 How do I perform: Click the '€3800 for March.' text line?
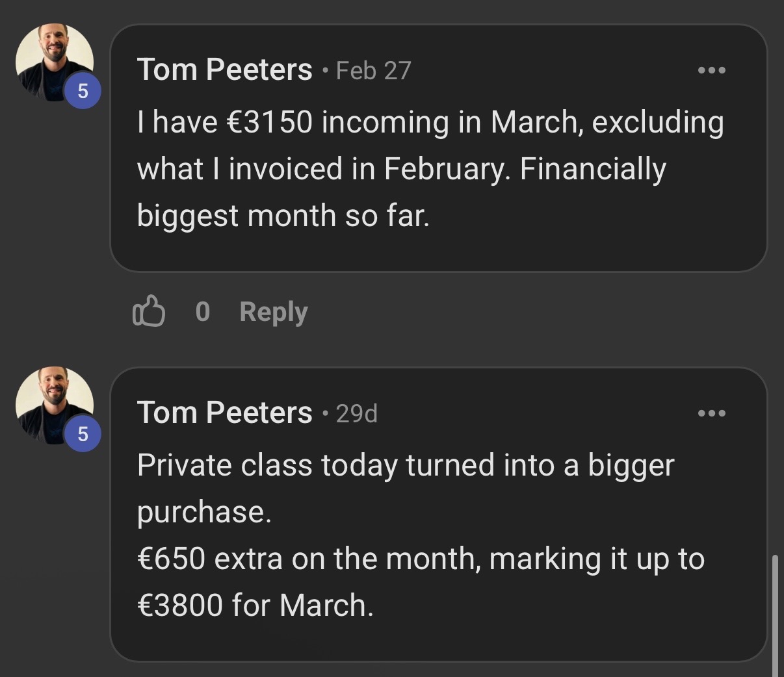pos(255,606)
